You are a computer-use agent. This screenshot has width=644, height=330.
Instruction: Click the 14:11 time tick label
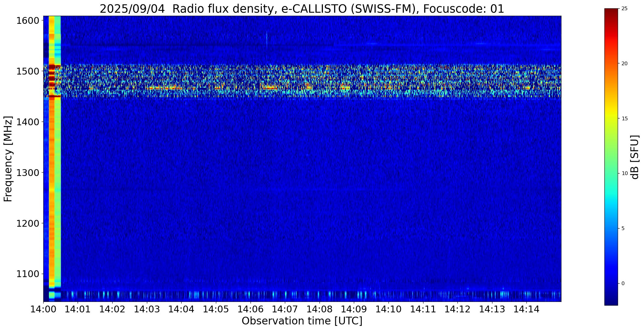point(423,309)
